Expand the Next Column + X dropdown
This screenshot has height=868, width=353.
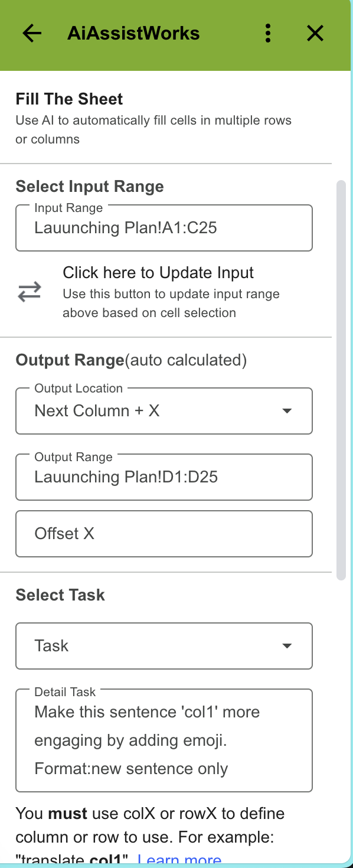coord(164,410)
